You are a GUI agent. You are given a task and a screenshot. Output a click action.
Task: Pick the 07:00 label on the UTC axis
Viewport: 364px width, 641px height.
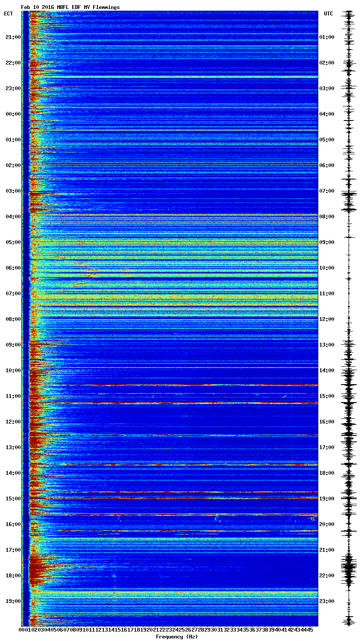coord(327,191)
